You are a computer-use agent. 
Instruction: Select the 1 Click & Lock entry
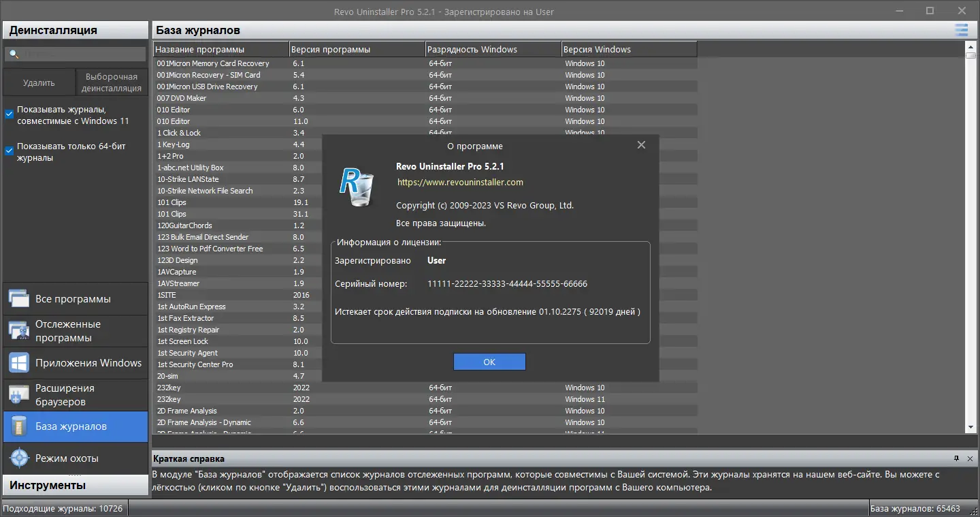tap(179, 133)
